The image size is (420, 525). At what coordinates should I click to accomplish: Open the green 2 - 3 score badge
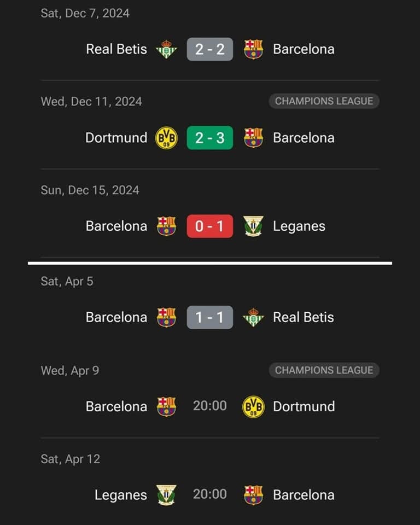[x=209, y=138]
